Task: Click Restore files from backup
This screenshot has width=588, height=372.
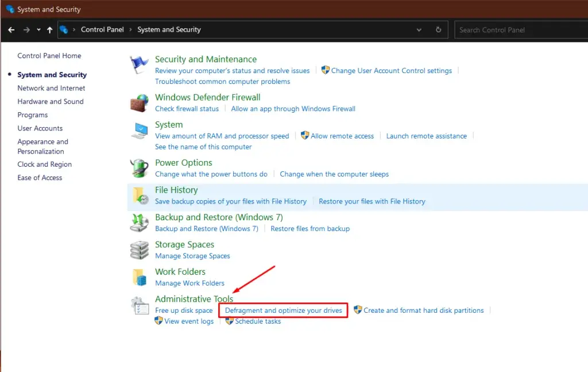Action: point(310,228)
